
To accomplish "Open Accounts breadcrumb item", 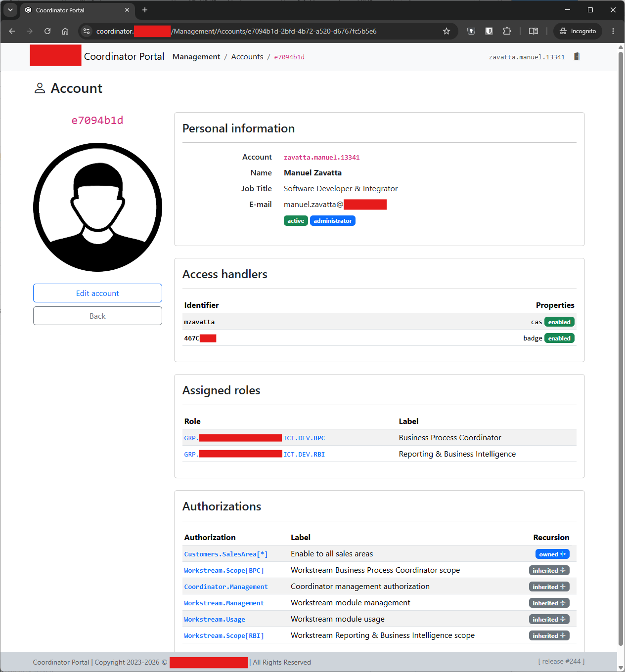I will [247, 57].
